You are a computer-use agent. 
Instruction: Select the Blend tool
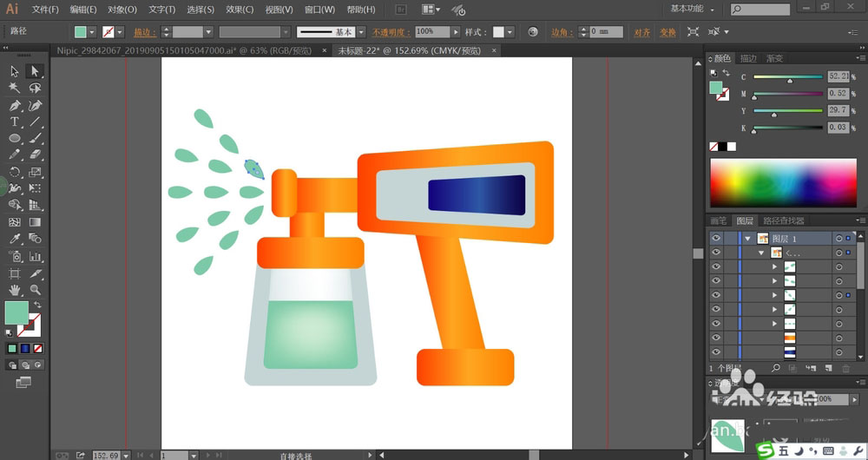pos(35,240)
